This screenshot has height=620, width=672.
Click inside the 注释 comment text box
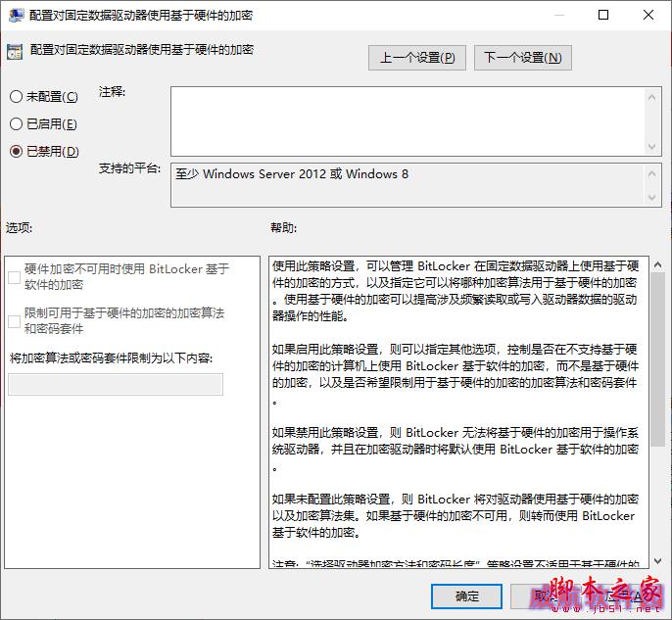tap(408, 121)
